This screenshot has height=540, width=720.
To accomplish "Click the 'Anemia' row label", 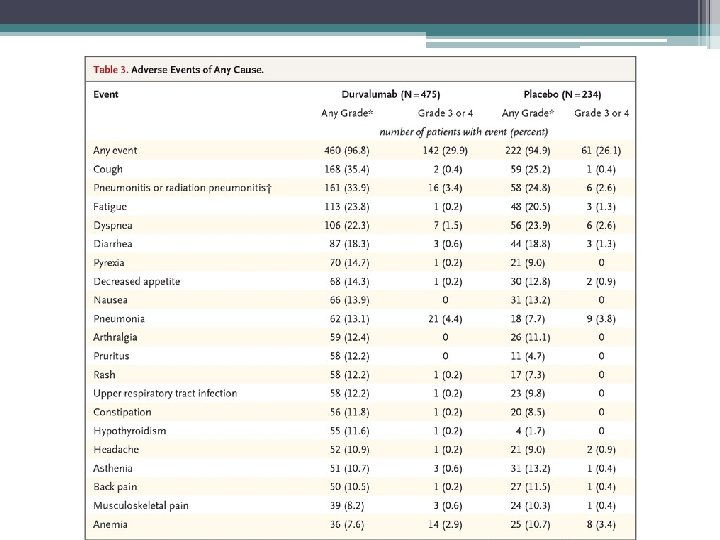I will pos(111,524).
